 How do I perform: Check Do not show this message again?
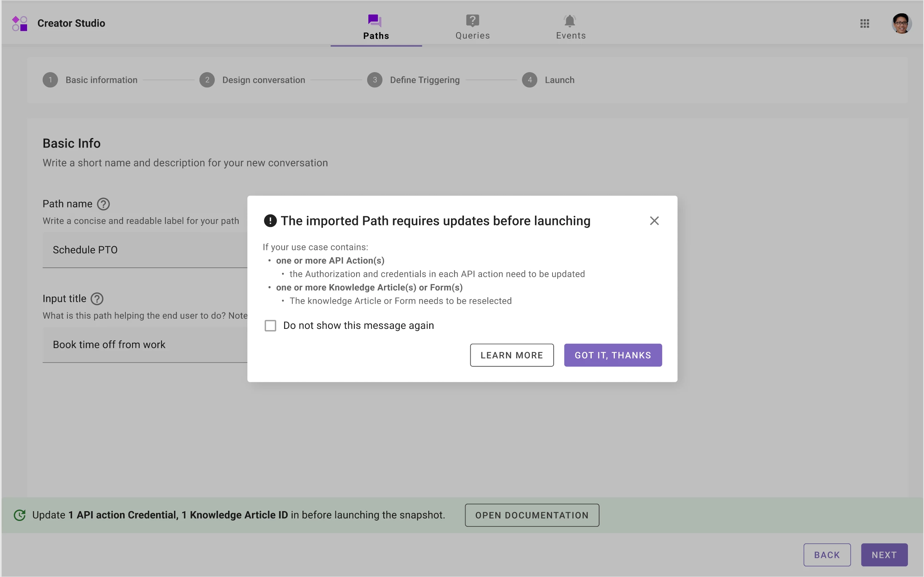point(270,326)
